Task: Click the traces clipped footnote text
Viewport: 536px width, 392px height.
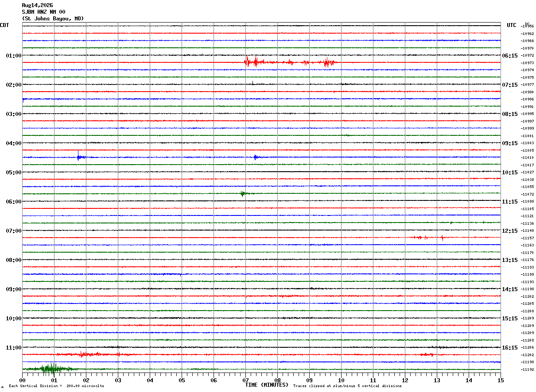Action: click(347, 386)
